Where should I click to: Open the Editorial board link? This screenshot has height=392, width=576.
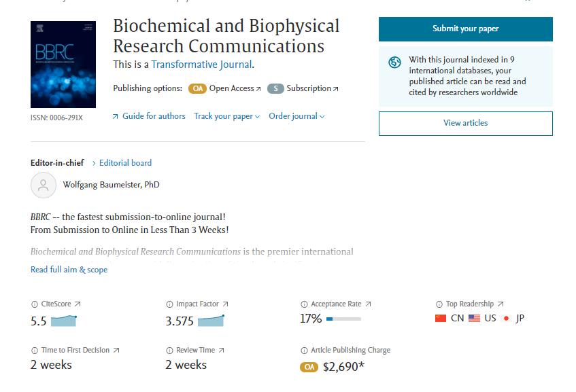(125, 163)
